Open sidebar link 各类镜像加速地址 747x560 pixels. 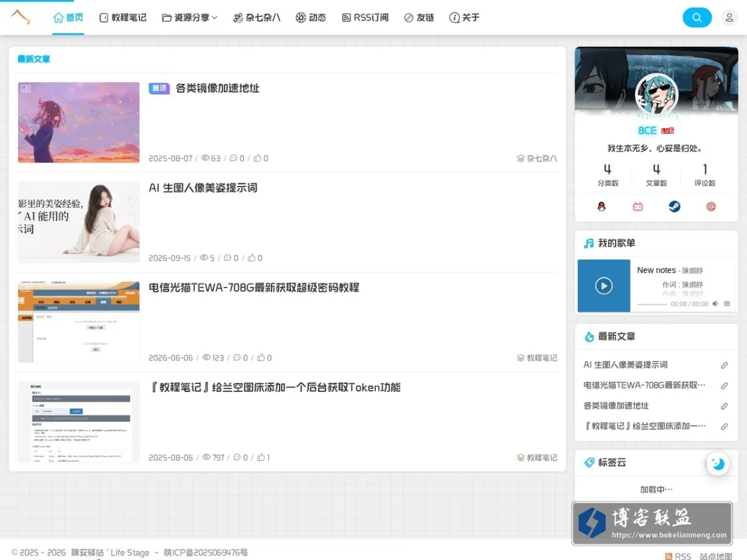click(616, 406)
